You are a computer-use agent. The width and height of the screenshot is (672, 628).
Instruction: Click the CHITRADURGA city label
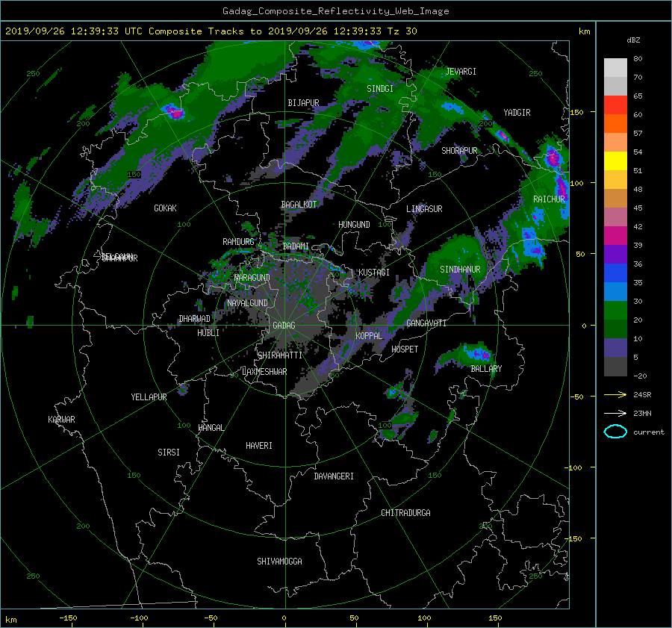point(406,513)
